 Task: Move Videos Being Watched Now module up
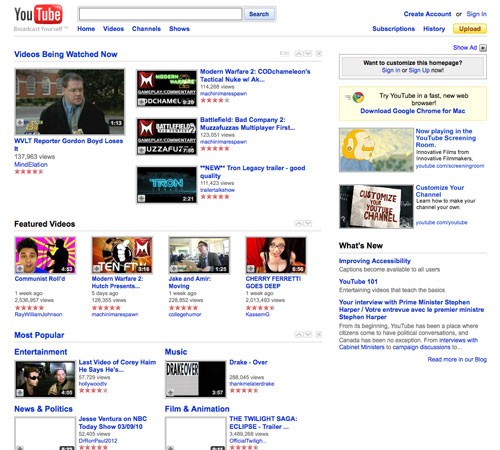click(299, 54)
